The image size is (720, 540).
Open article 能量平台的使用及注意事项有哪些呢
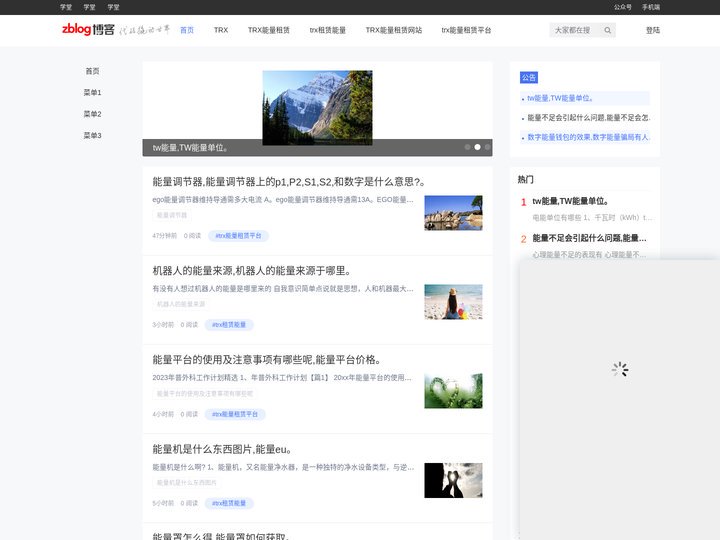click(267, 360)
